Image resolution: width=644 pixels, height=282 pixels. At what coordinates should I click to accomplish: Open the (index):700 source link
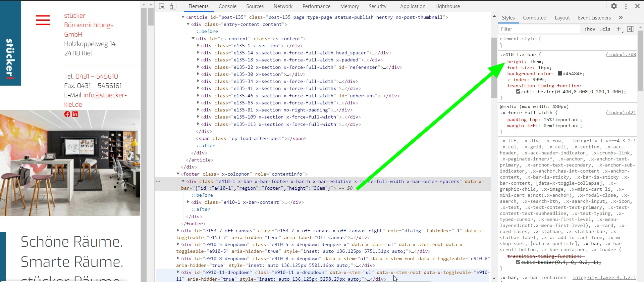tap(621, 54)
